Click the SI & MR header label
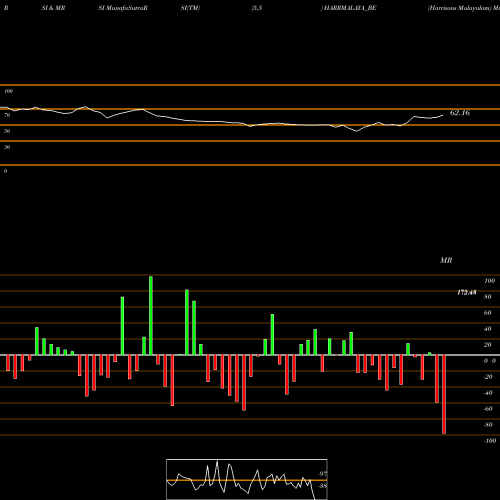This screenshot has width=500, height=500. pos(53,8)
